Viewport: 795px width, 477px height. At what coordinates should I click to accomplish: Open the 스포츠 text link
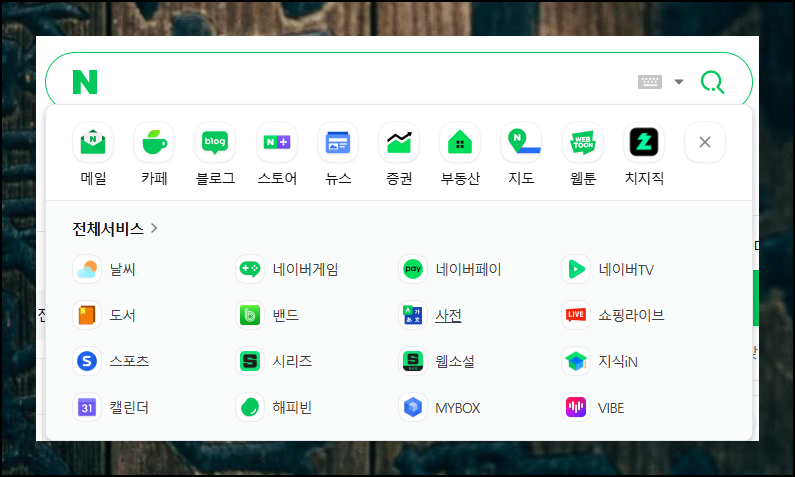(x=129, y=361)
